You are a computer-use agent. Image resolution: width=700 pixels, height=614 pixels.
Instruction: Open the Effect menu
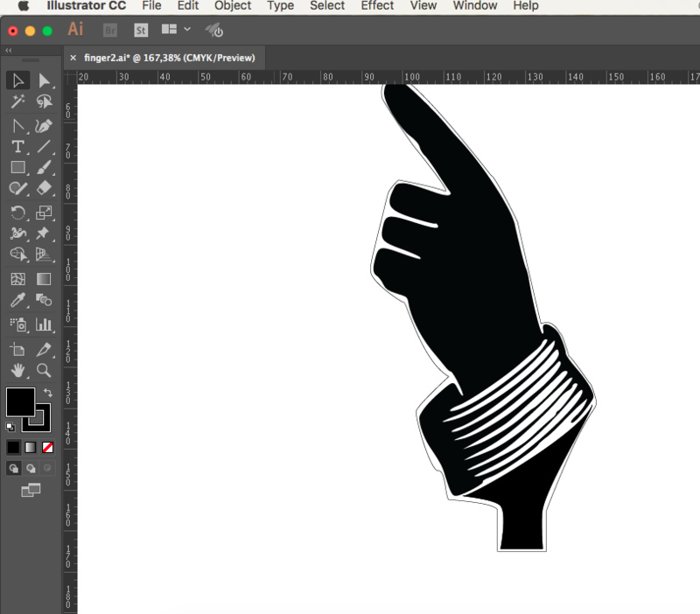tap(377, 6)
